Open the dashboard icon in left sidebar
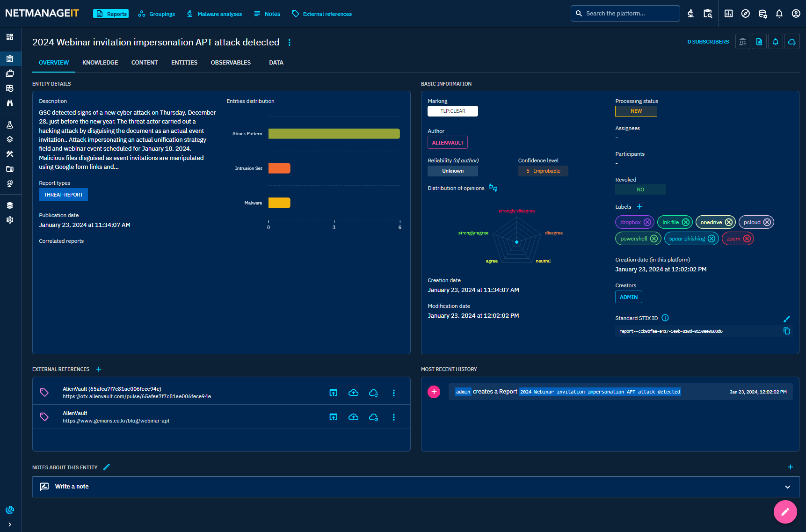Viewport: 806px width, 532px height. pos(10,37)
